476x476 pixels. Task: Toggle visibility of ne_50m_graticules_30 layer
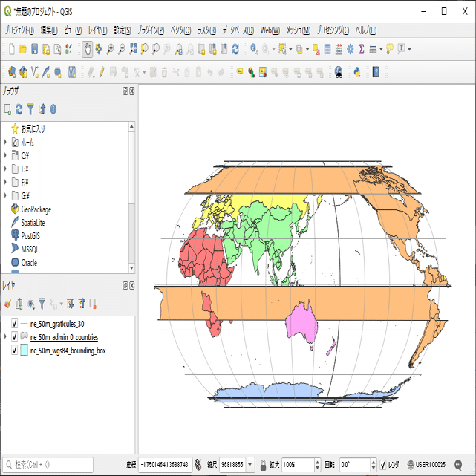pyautogui.click(x=14, y=324)
